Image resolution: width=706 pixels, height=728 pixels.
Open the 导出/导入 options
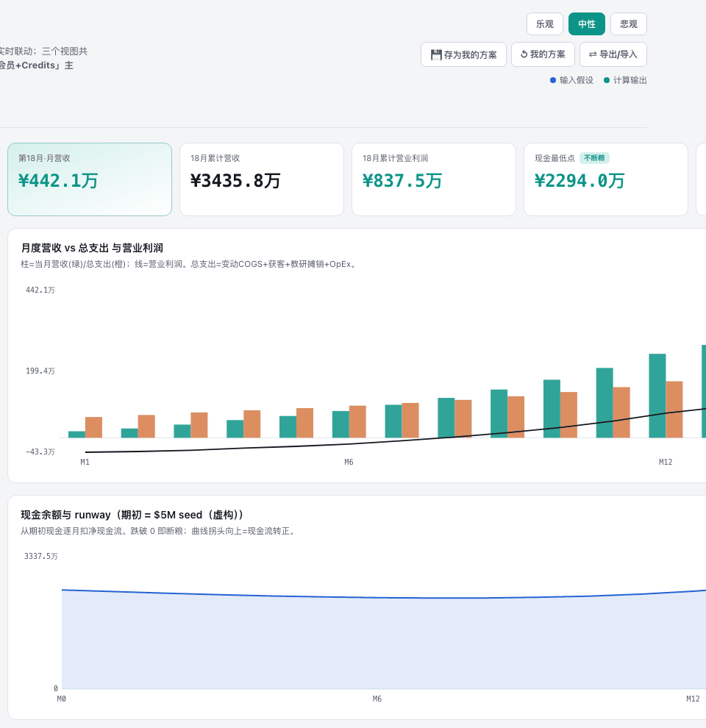(613, 54)
